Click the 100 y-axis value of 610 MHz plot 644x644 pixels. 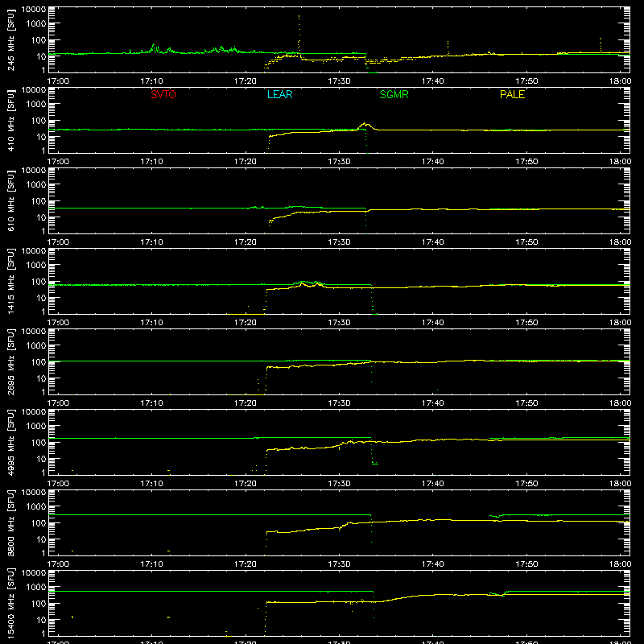39,201
